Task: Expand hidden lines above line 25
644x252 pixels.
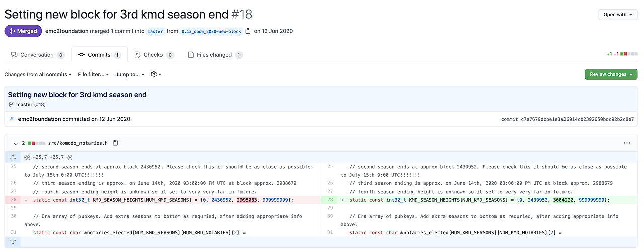Action: pos(12,157)
